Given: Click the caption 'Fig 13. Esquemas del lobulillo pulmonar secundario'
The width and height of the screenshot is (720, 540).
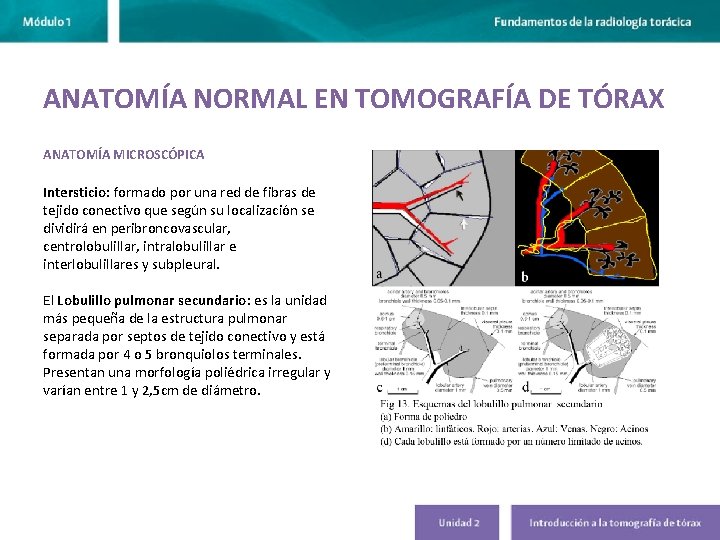Looking at the screenshot, I should 491,404.
